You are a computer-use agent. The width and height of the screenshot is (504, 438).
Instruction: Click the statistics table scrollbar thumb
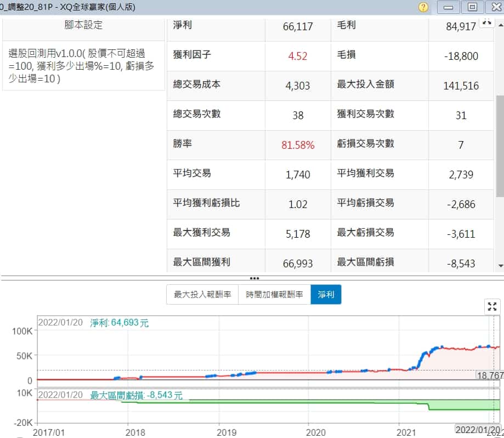pyautogui.click(x=499, y=145)
